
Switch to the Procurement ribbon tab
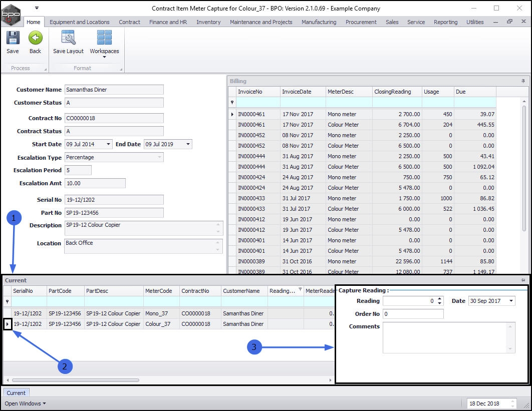pos(361,22)
